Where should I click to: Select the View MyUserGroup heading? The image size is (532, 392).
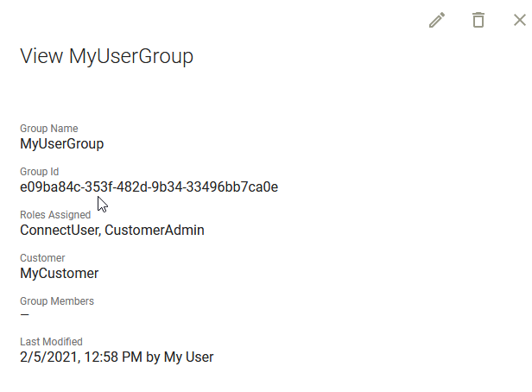point(106,56)
